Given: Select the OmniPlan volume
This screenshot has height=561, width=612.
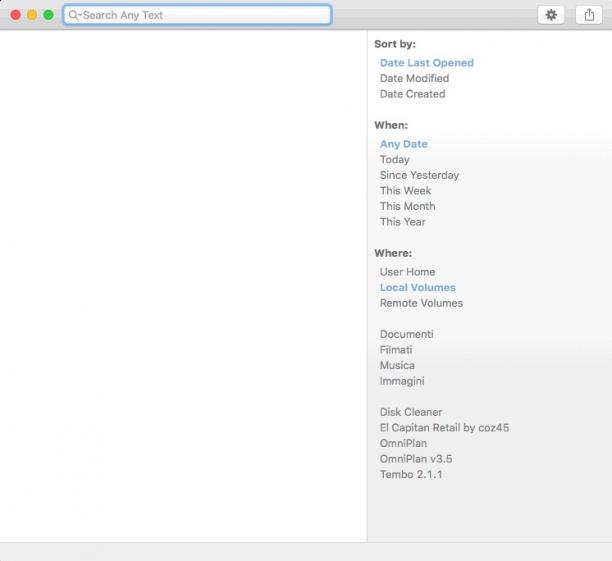Looking at the screenshot, I should [403, 444].
